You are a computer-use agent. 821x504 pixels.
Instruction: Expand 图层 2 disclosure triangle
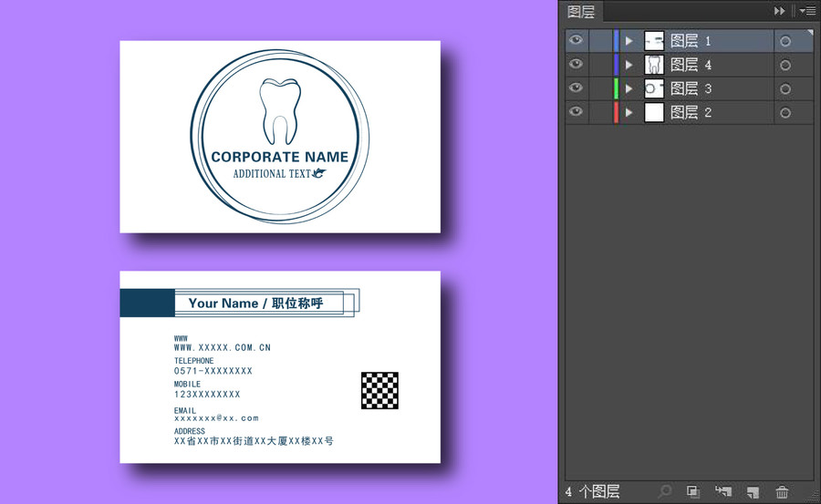pyautogui.click(x=629, y=112)
